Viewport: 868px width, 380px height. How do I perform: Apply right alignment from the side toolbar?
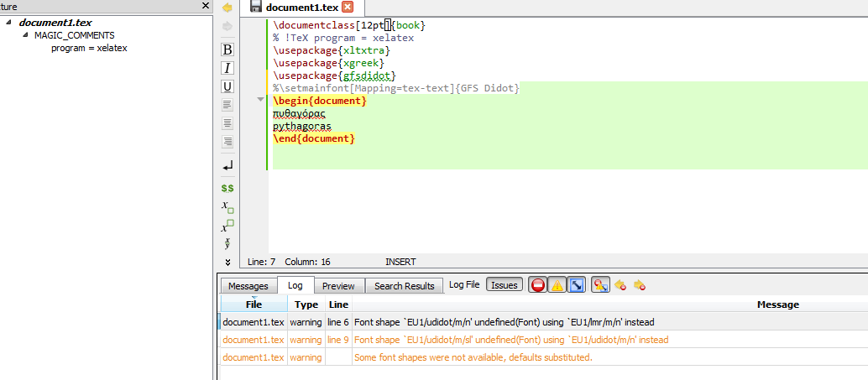227,142
